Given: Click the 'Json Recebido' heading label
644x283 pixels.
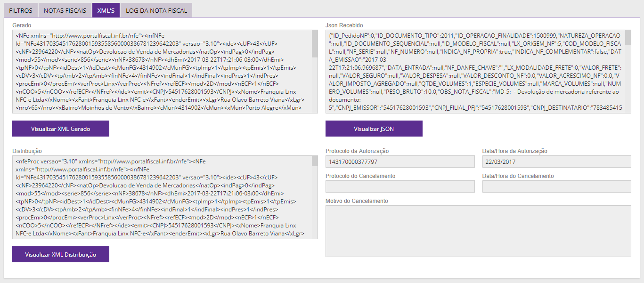Looking at the screenshot, I should [344, 25].
